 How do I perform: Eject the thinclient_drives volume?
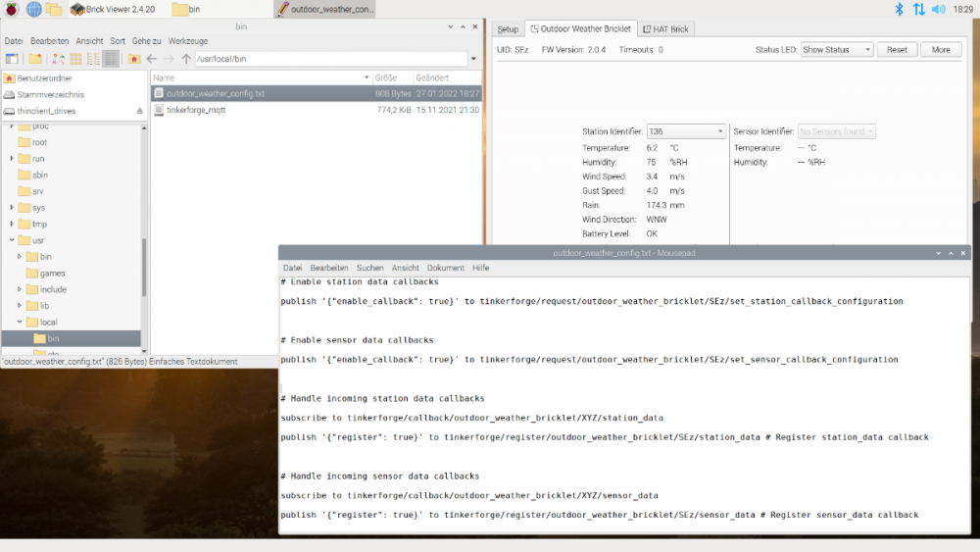click(x=139, y=112)
